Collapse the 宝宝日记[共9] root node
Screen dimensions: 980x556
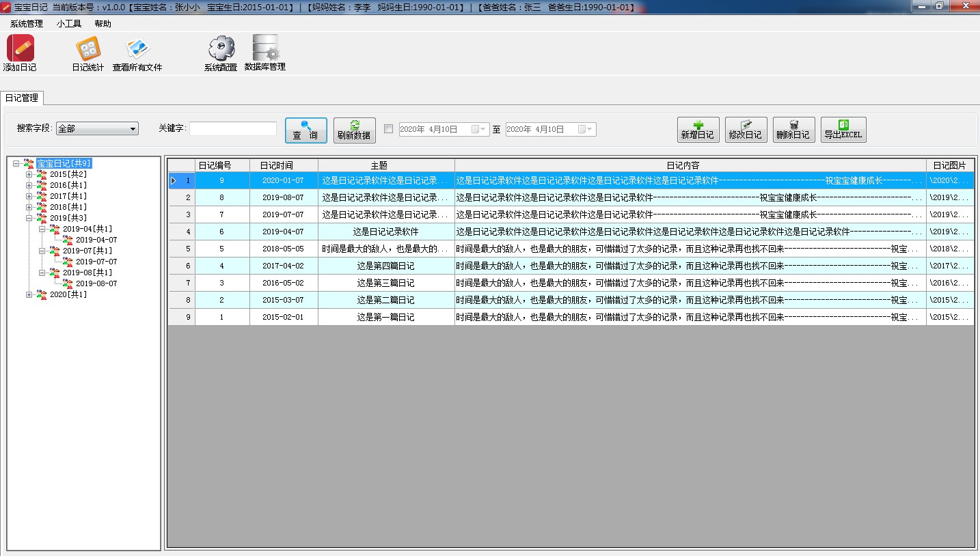pos(16,163)
